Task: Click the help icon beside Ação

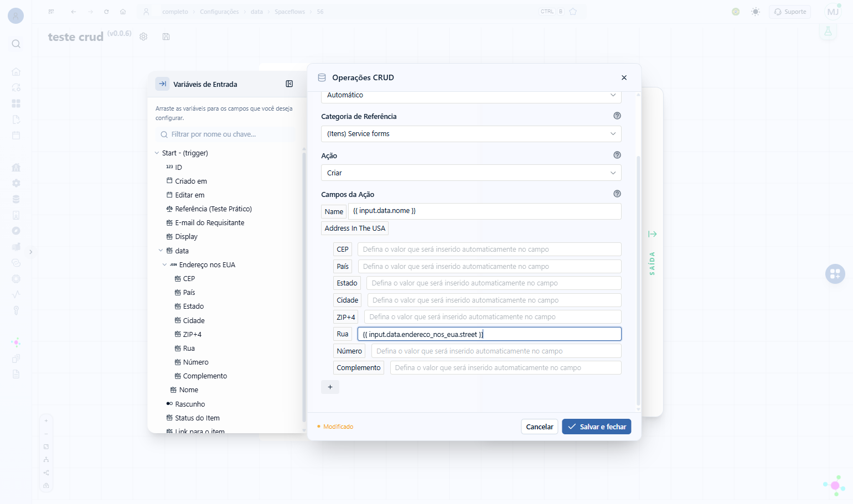Action: click(x=617, y=155)
